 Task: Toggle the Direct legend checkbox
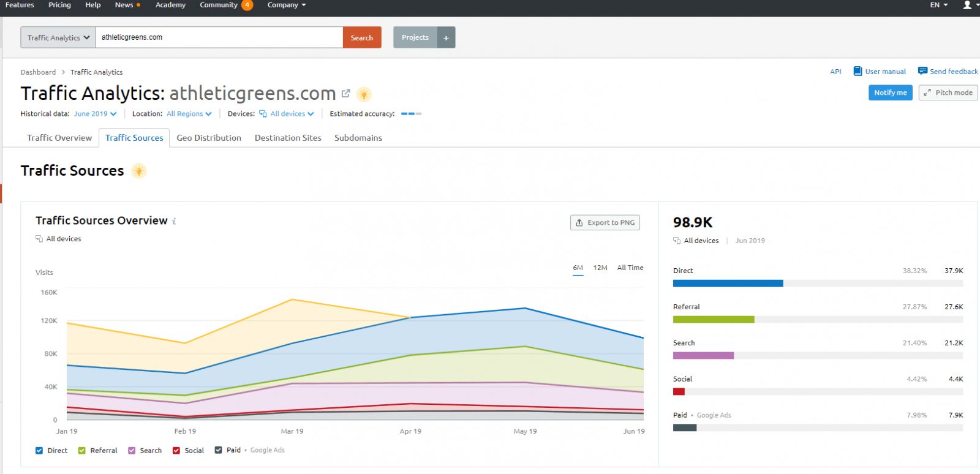(x=39, y=451)
